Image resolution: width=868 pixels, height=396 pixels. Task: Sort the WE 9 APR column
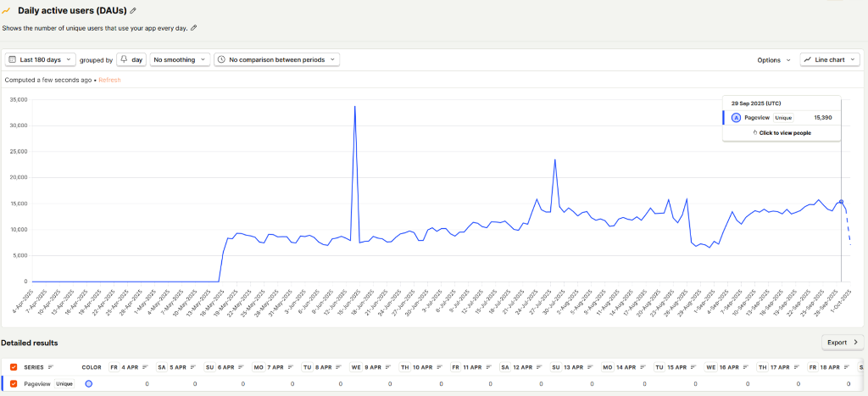coord(387,367)
